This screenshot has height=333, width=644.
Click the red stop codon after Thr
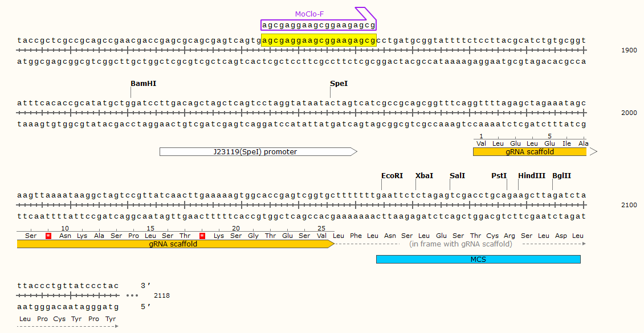[x=202, y=236]
